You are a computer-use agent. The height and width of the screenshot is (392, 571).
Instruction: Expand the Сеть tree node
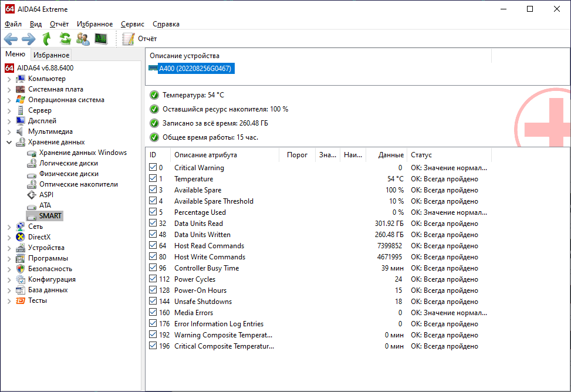pyautogui.click(x=9, y=227)
